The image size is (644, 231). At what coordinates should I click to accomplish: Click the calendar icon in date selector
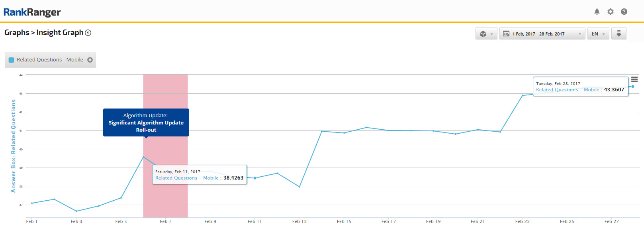[506, 34]
